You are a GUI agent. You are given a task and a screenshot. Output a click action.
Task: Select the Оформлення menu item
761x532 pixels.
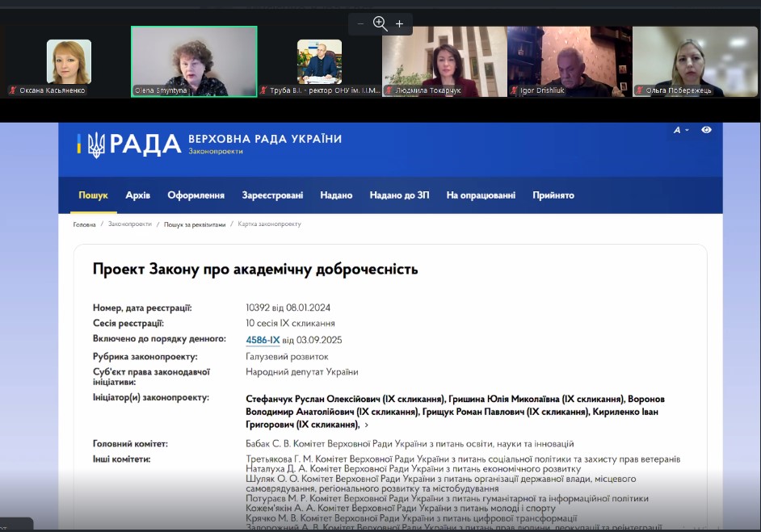tap(196, 195)
